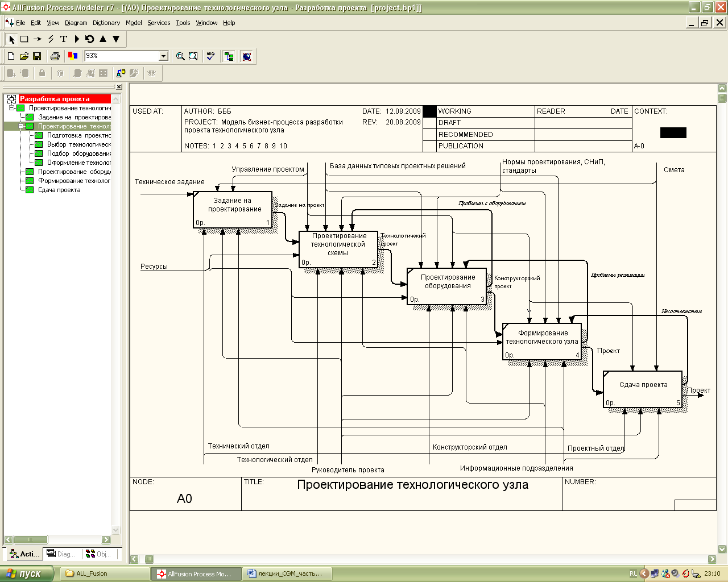Open the Help menu
Screen dimensions: 728x582
(229, 23)
